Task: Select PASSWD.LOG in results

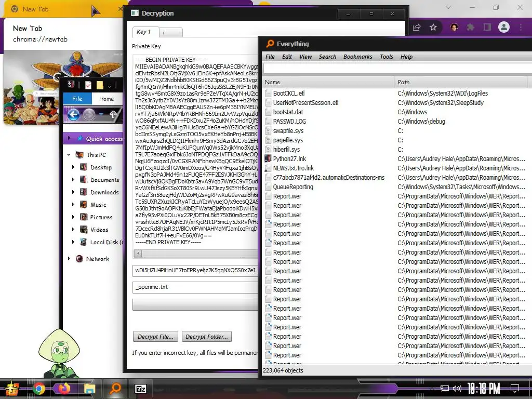Action: point(289,122)
